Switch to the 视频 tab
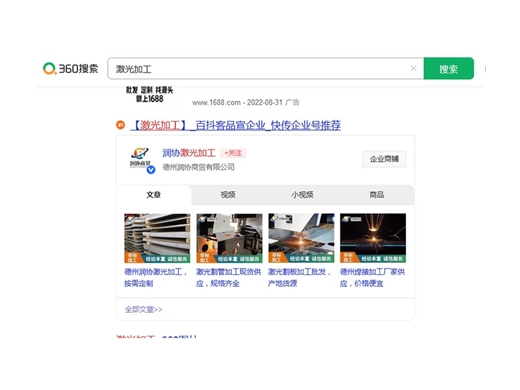Image resolution: width=520 pixels, height=390 pixels. click(x=228, y=195)
